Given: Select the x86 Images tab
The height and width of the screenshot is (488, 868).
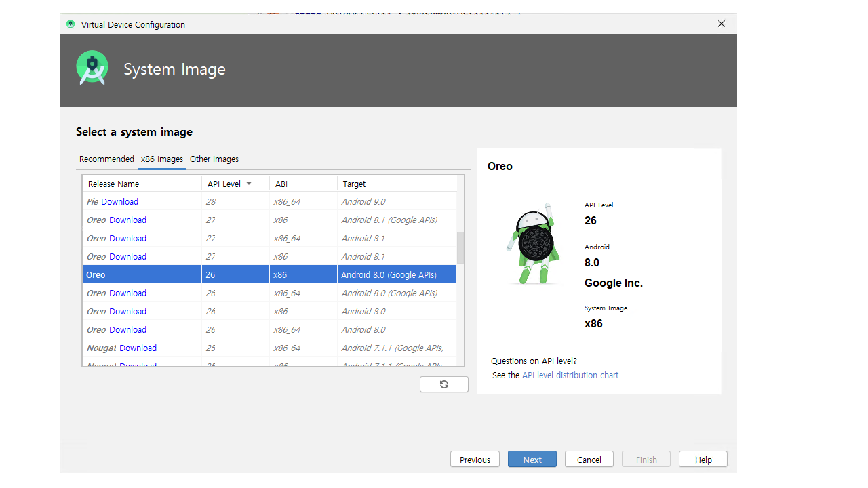Looking at the screenshot, I should 162,159.
